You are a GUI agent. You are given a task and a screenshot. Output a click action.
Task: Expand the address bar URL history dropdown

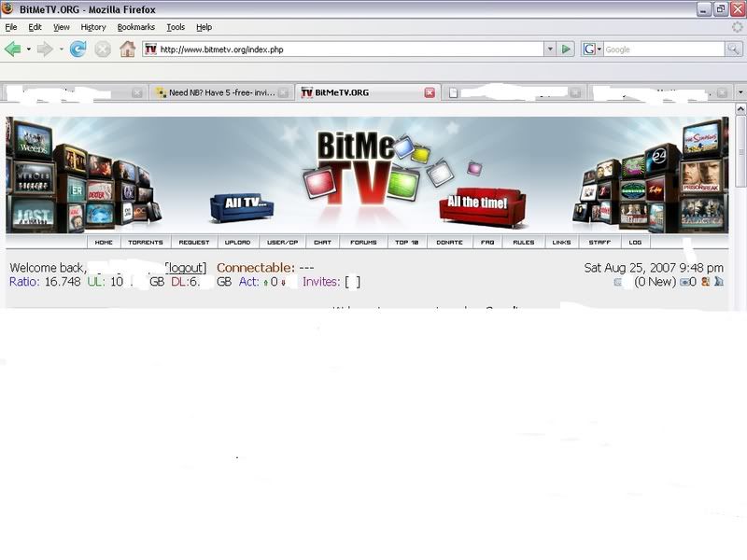[x=550, y=49]
